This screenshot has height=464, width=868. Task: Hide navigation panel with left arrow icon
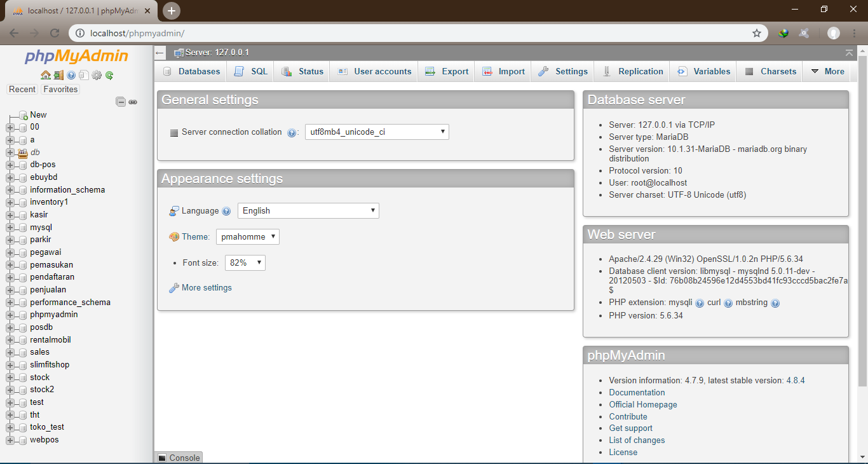click(160, 53)
